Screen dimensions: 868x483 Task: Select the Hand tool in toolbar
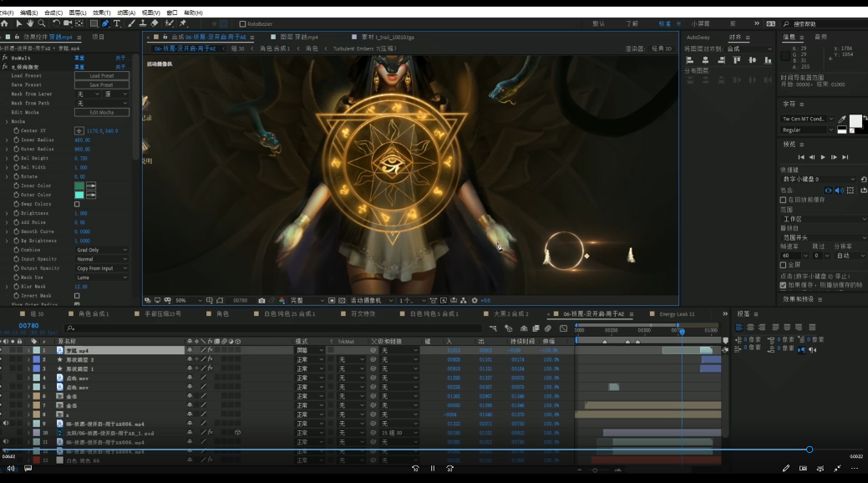30,23
